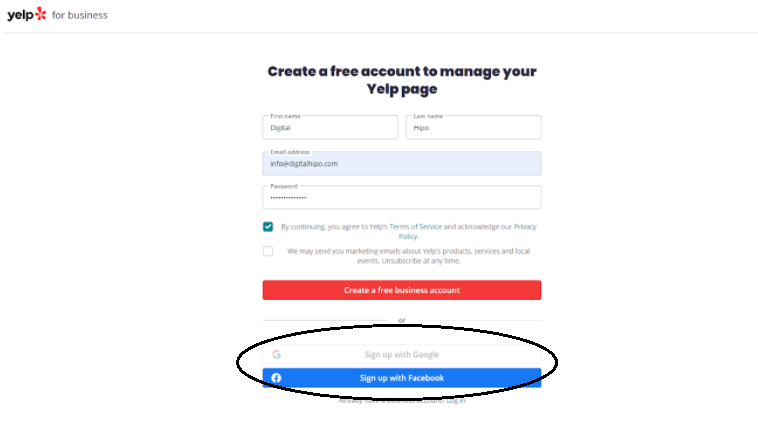This screenshot has width=758, height=422.
Task: Uncheck the Terms of Service agreement checkbox
Action: (x=268, y=227)
